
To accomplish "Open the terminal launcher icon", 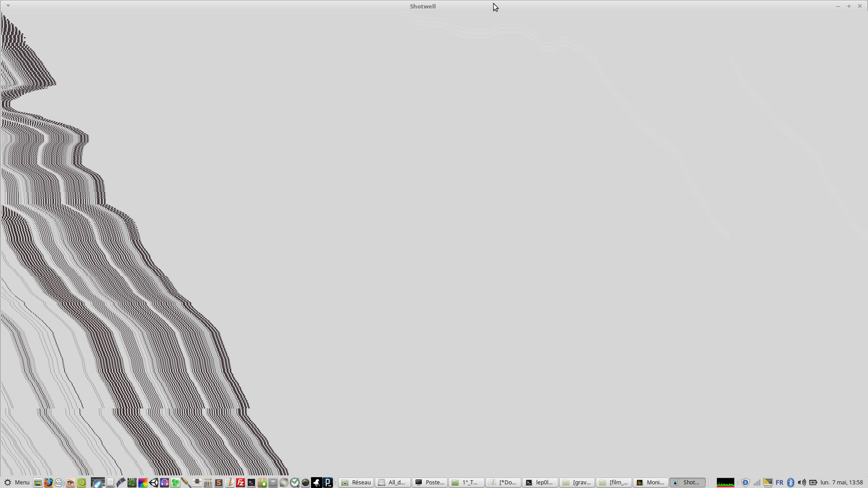I will point(251,483).
